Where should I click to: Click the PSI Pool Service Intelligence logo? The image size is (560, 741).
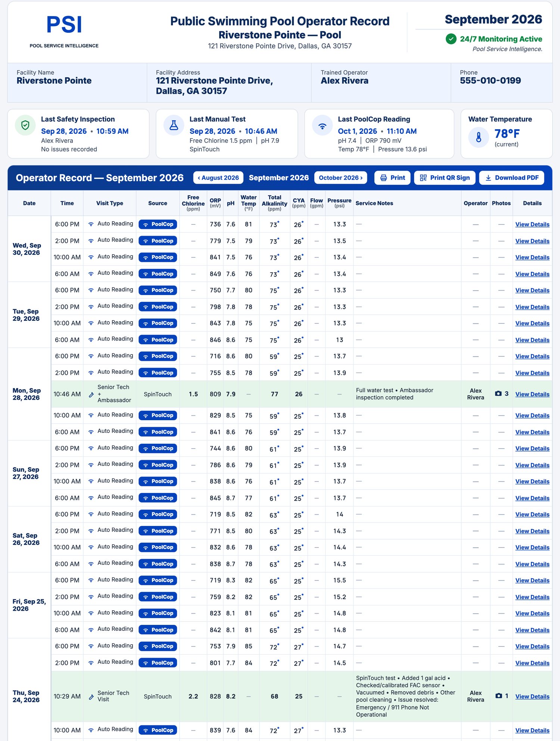(64, 31)
